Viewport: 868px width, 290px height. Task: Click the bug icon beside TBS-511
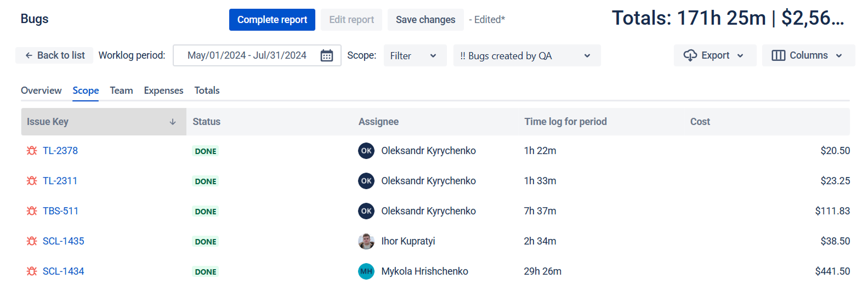coord(32,211)
